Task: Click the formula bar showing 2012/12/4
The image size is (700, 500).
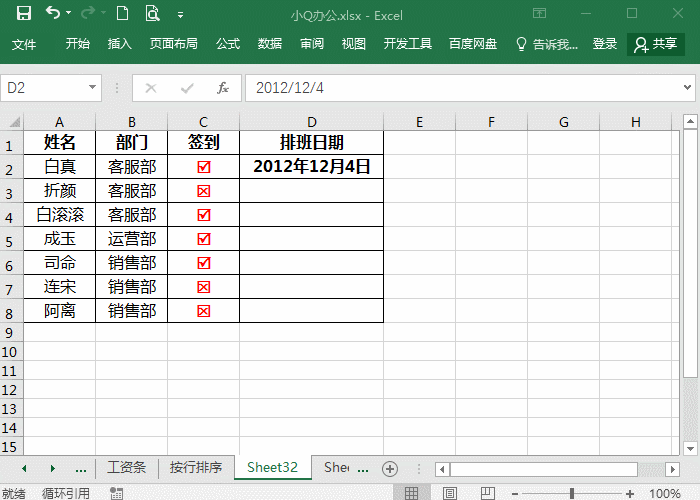Action: [x=462, y=88]
